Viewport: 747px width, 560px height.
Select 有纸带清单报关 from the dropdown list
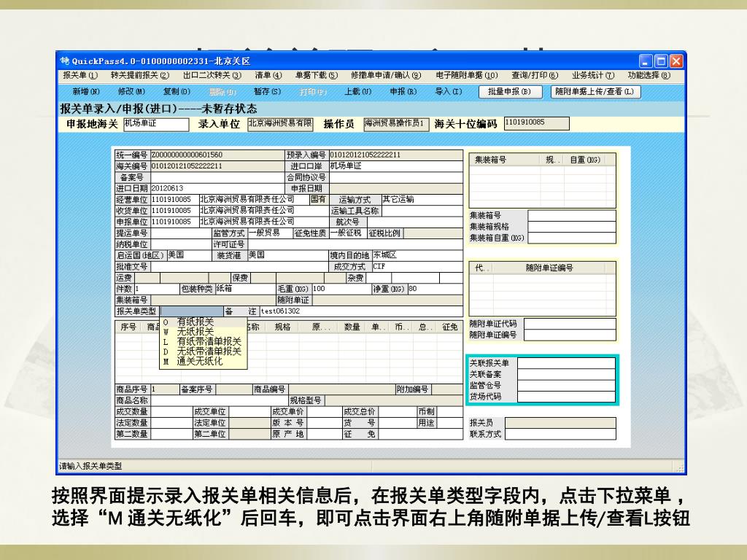pyautogui.click(x=203, y=341)
